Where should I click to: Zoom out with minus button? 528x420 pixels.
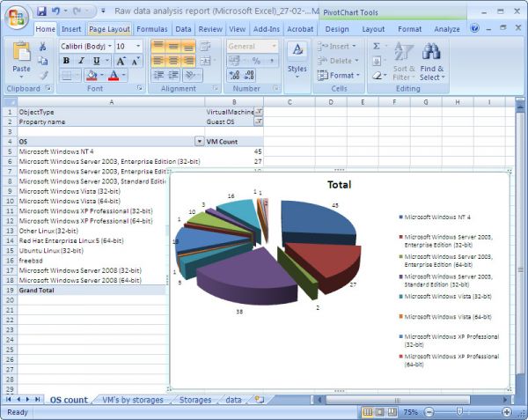(429, 412)
